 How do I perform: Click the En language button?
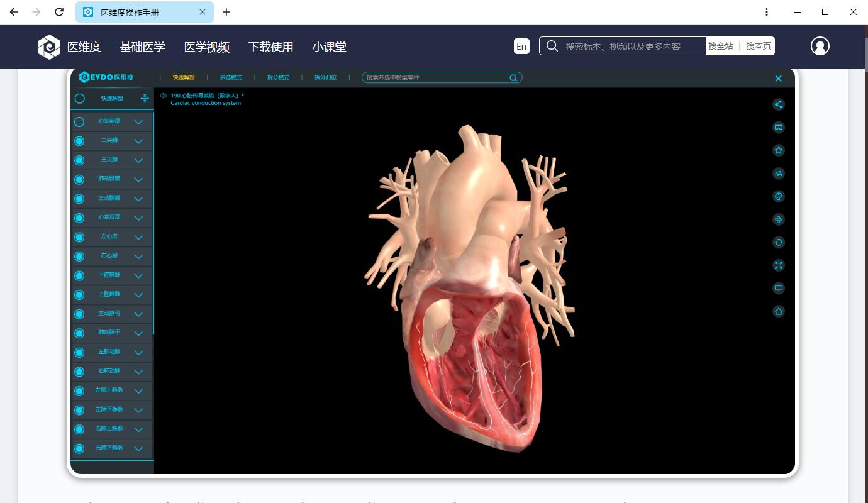point(521,46)
